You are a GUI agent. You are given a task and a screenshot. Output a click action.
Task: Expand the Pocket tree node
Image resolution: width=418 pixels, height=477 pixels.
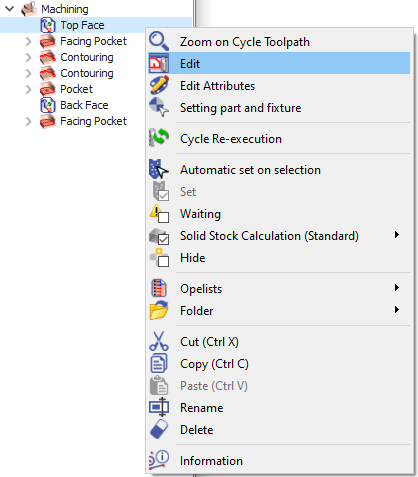29,89
